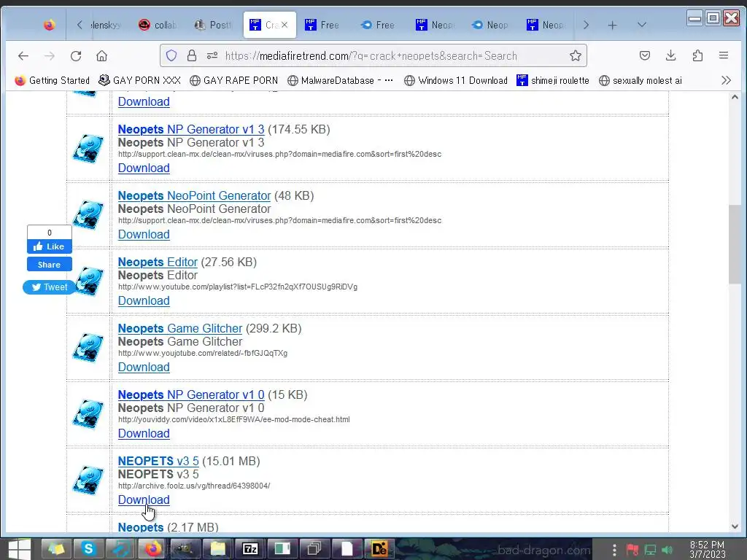Screen dimensions: 747x560
Task: Open the shimeji roulette bookmark
Action: point(553,80)
